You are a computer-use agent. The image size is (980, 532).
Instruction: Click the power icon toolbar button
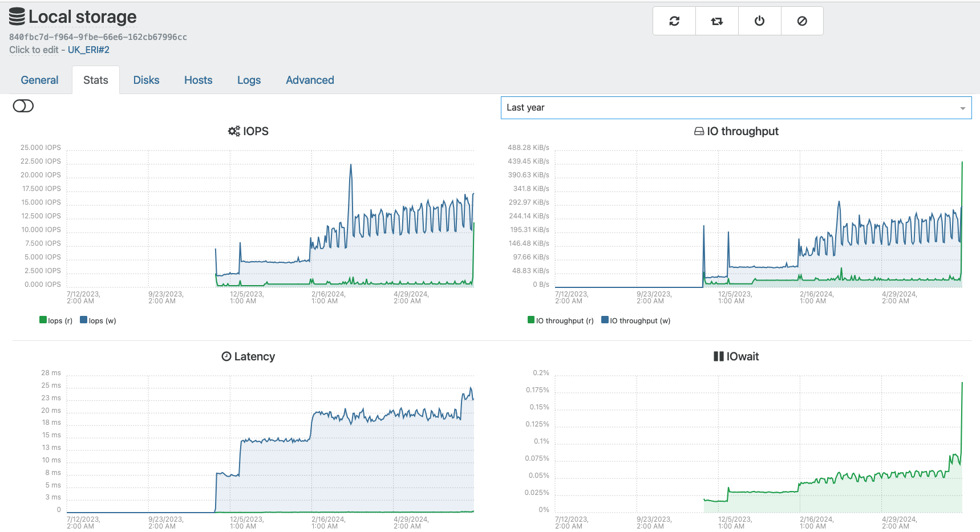pyautogui.click(x=759, y=21)
